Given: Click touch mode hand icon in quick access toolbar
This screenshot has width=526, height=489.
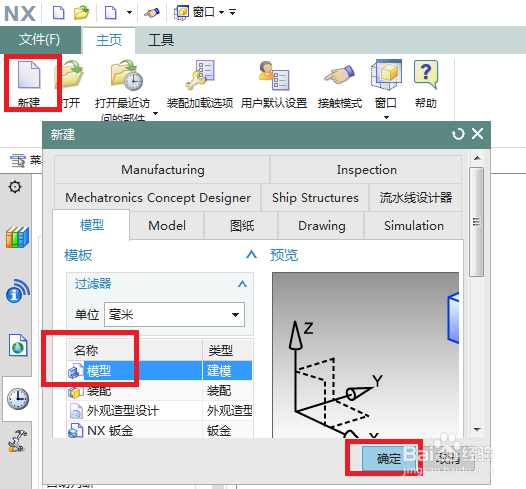Looking at the screenshot, I should point(152,13).
